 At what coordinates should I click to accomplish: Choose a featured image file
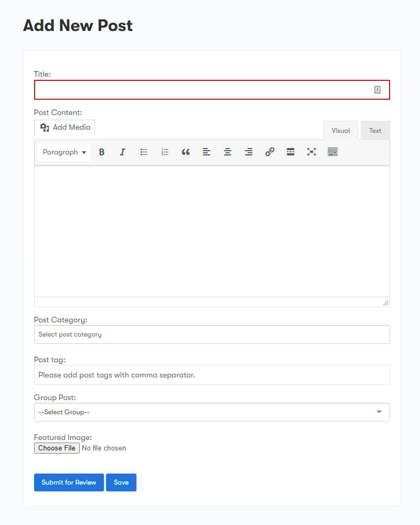pos(57,448)
